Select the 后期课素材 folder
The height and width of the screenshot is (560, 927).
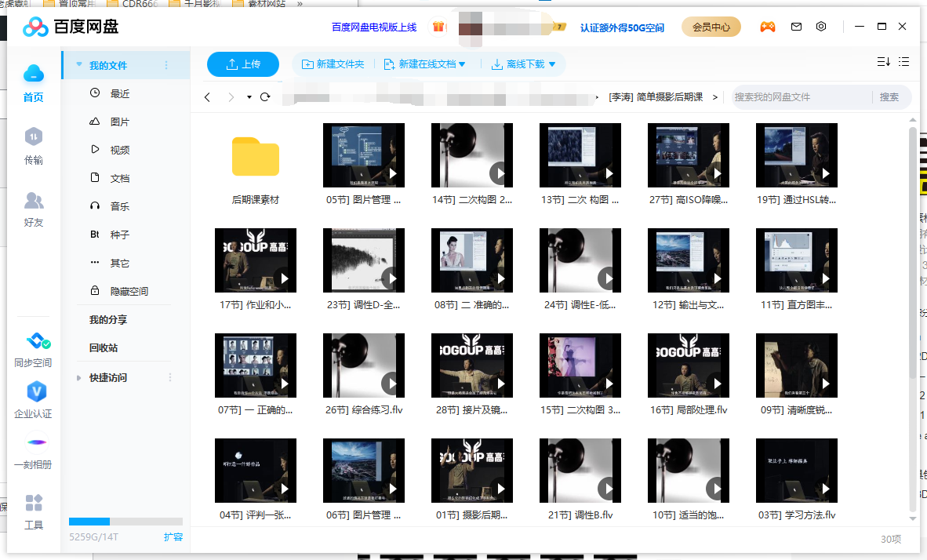click(x=256, y=157)
